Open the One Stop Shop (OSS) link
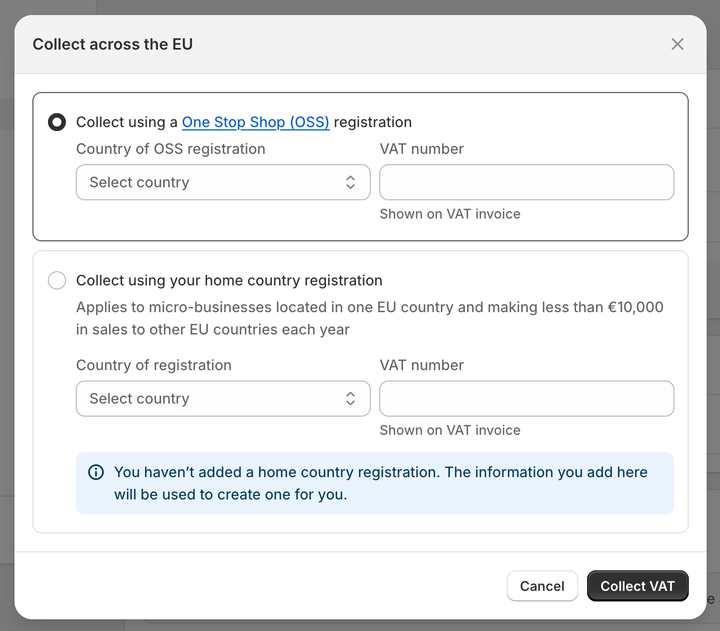 point(255,122)
